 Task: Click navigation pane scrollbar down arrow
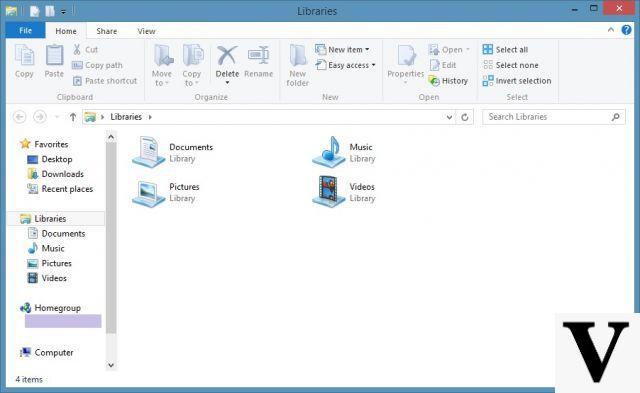[111, 365]
